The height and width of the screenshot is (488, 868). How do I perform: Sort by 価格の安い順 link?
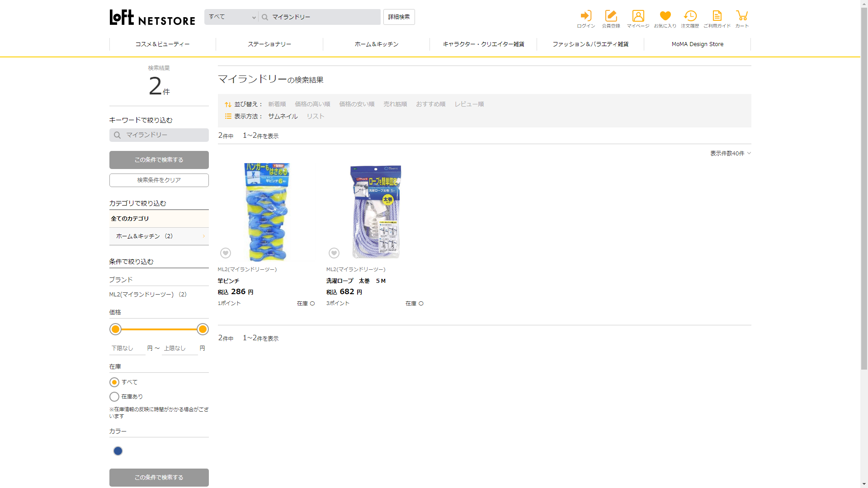tap(357, 104)
